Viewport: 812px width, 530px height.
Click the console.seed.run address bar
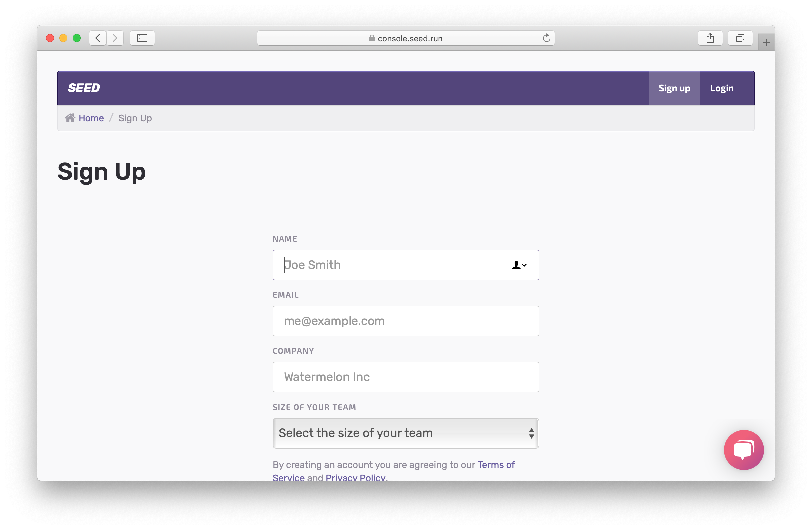coord(406,38)
